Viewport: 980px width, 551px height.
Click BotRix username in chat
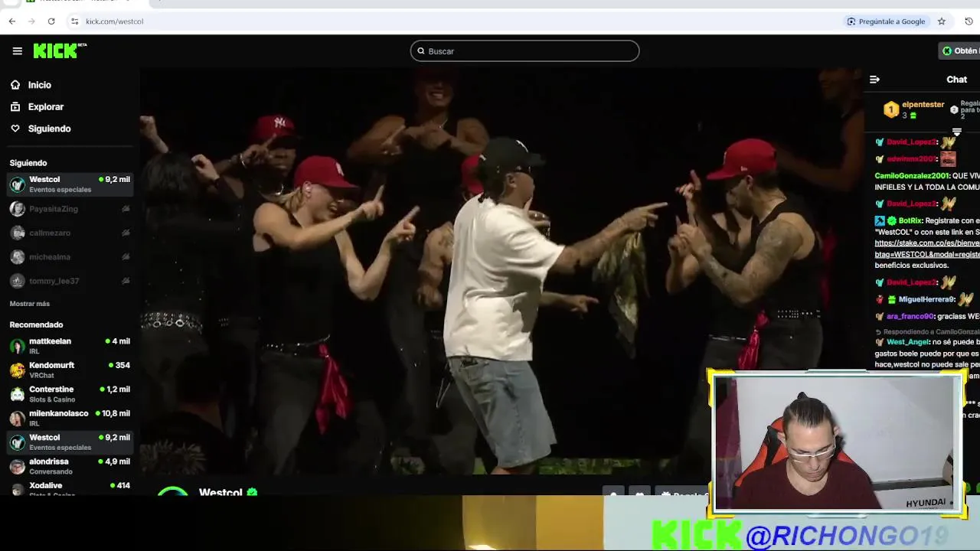tap(910, 220)
